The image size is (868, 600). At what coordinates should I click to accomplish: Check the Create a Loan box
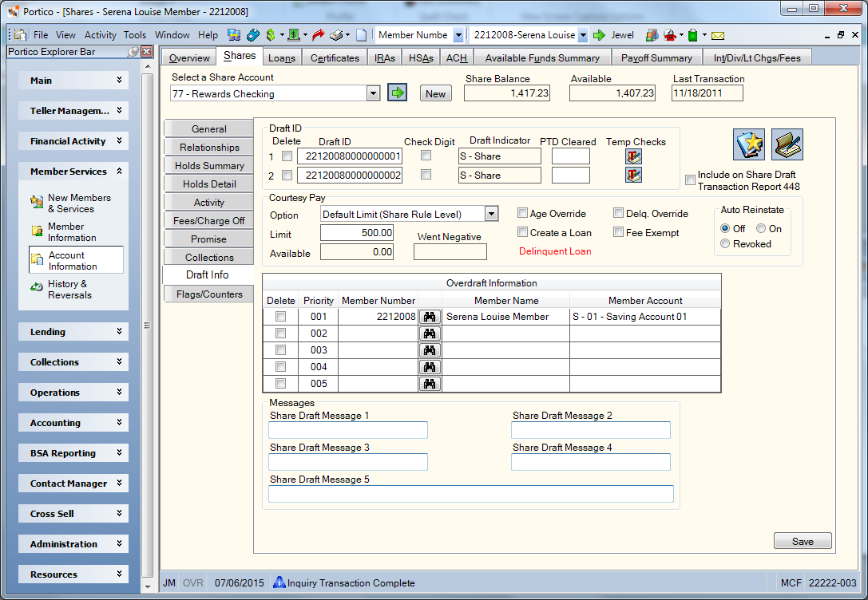point(522,231)
